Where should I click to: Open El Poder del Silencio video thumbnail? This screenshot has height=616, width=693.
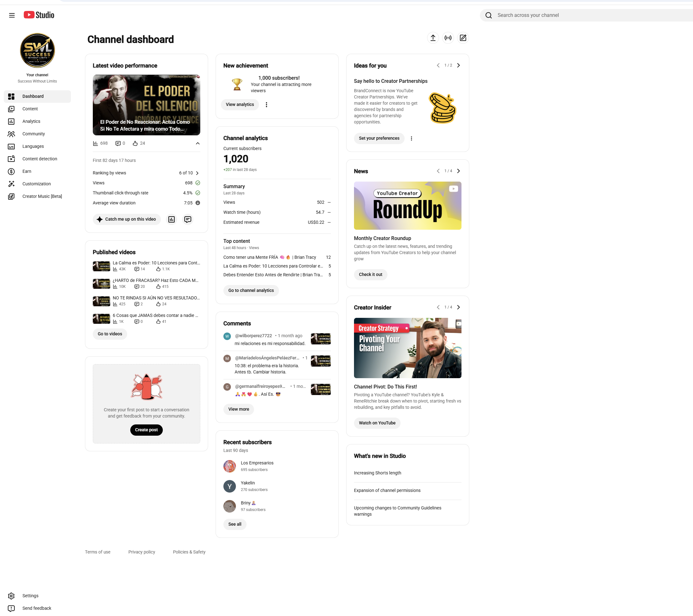[147, 105]
